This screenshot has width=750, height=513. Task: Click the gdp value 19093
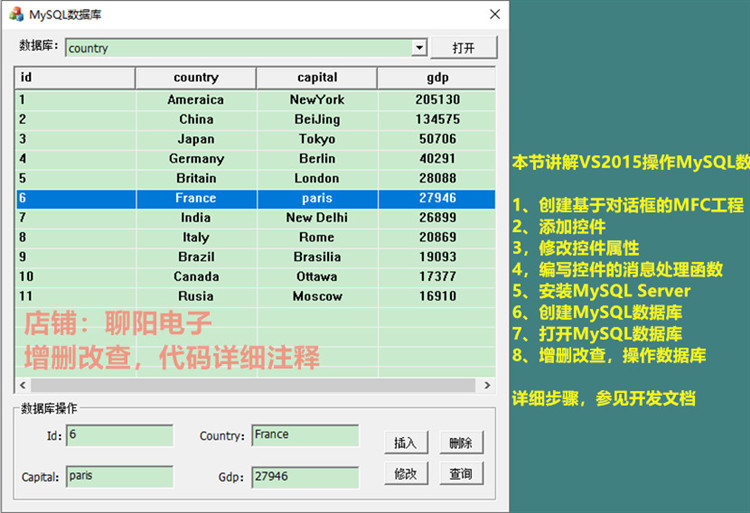(x=437, y=257)
